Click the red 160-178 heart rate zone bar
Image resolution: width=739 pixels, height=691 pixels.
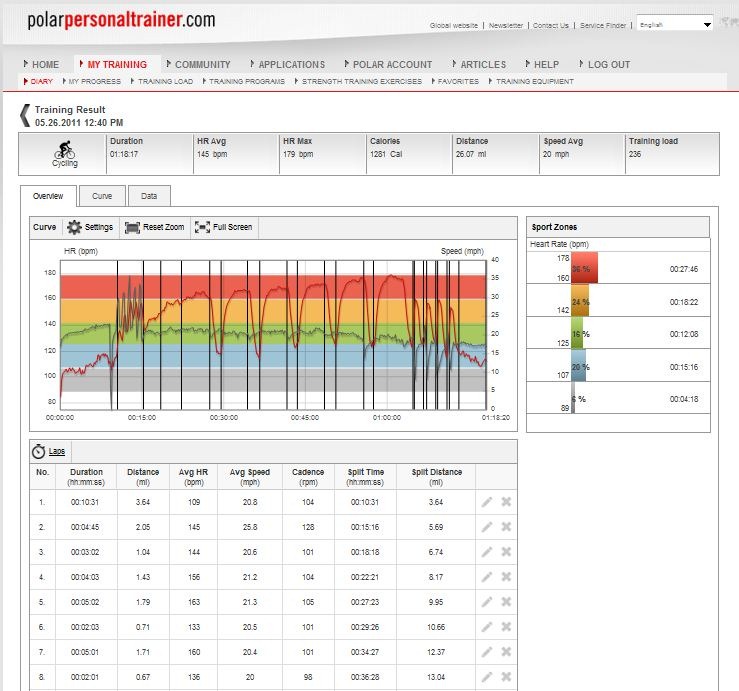tap(584, 268)
